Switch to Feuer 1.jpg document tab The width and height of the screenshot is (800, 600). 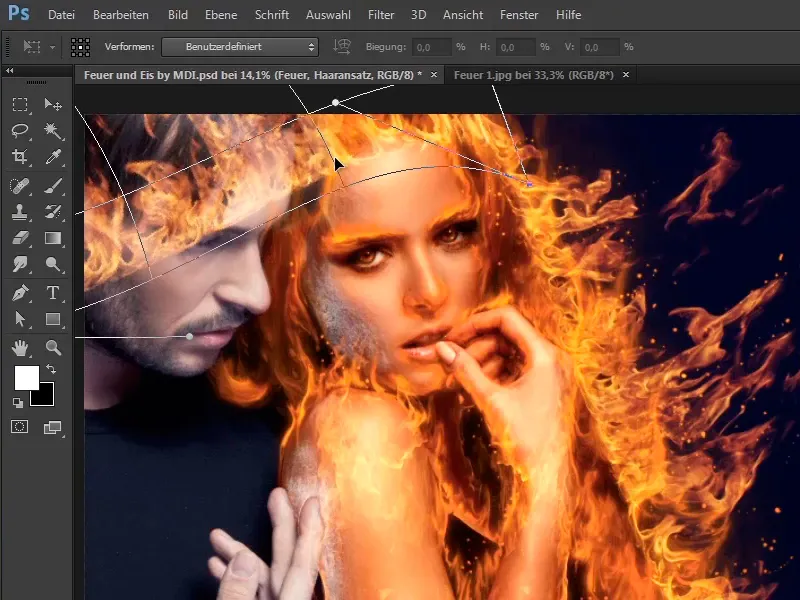pyautogui.click(x=534, y=75)
